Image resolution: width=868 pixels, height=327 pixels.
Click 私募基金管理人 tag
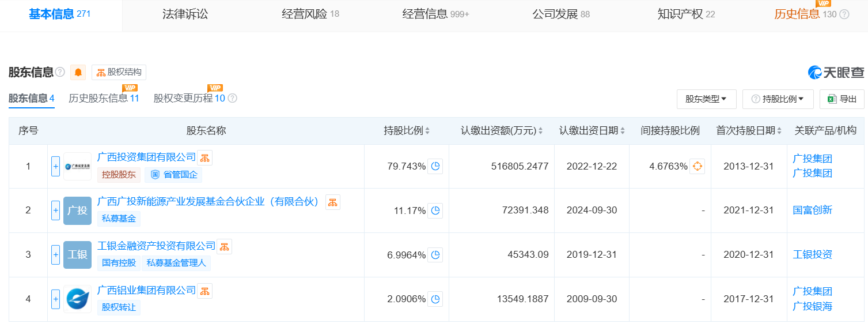(x=176, y=263)
